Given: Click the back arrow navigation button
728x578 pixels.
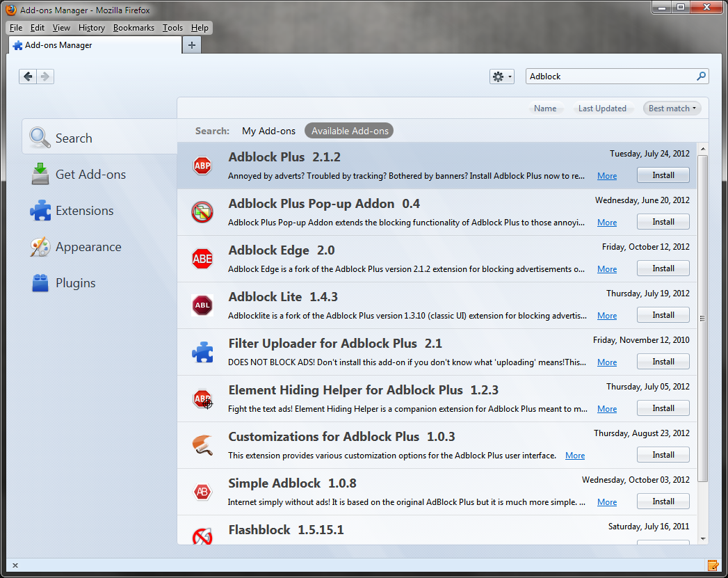Looking at the screenshot, I should tap(28, 77).
